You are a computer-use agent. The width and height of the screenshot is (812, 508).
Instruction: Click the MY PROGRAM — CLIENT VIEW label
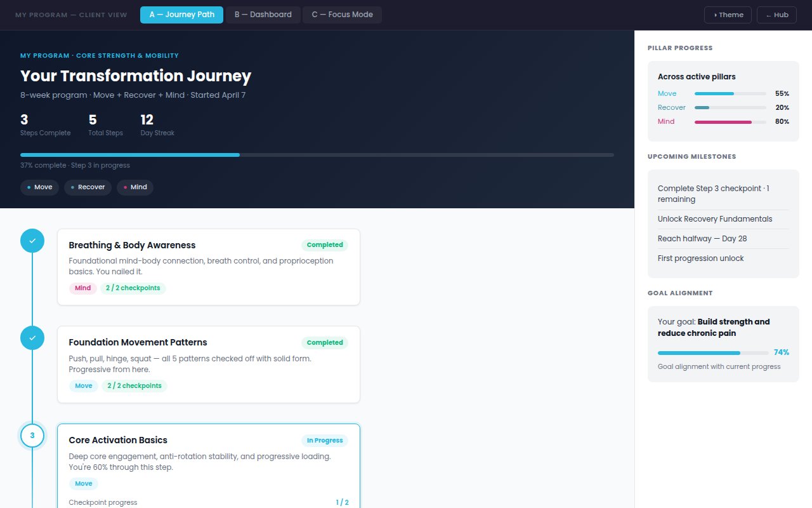click(71, 15)
